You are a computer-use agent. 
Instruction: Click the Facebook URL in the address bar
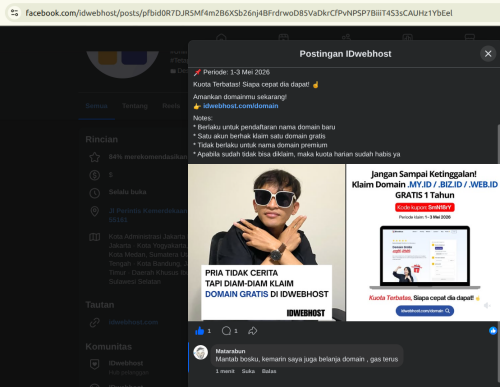(239, 13)
